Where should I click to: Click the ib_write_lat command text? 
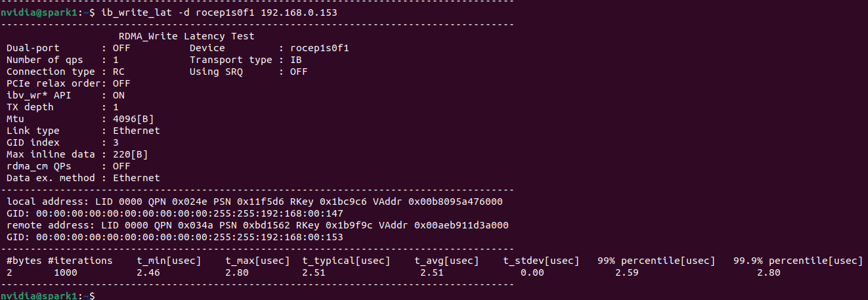(x=137, y=12)
